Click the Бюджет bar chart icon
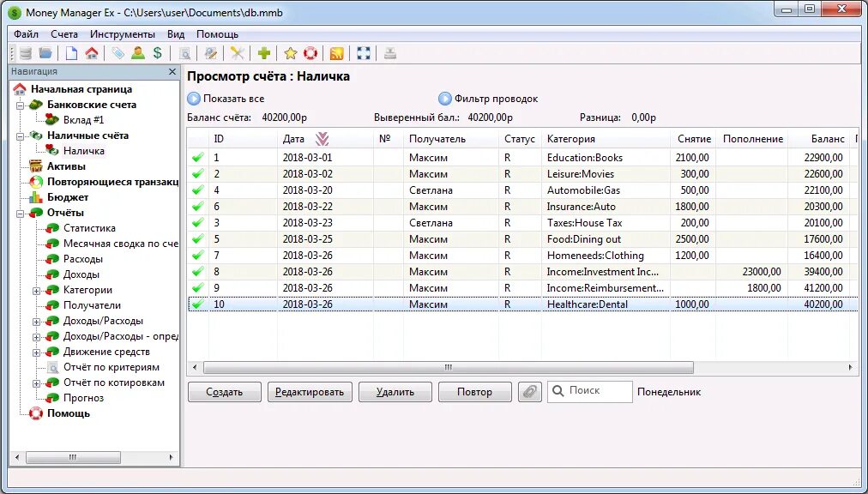868x494 pixels. pyautogui.click(x=35, y=197)
